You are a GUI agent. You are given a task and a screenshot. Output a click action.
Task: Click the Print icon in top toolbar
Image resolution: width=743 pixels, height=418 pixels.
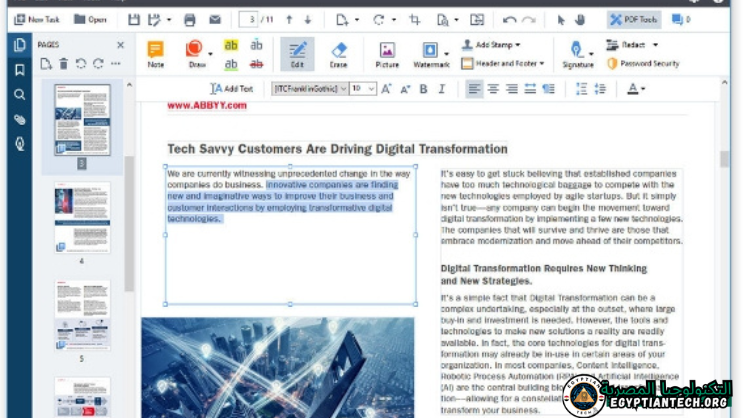click(189, 19)
